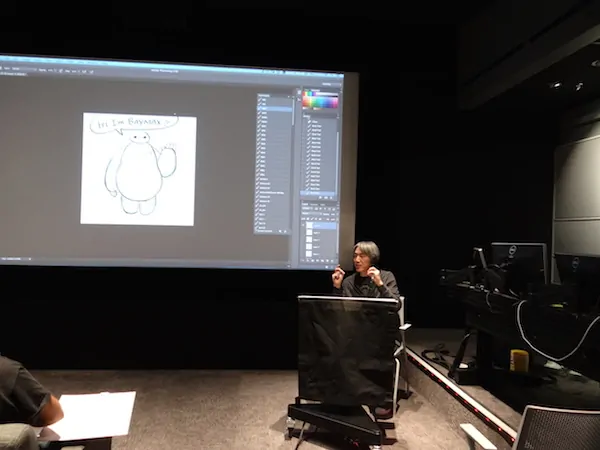The image size is (600, 450).
Task: Click the open document tab below the options bar
Action: coord(13,73)
